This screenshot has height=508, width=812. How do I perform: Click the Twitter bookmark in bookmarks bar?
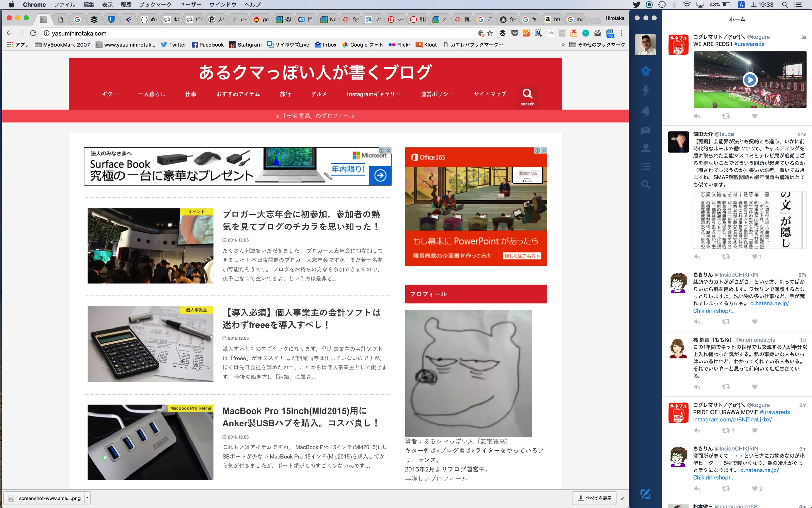[x=173, y=45]
